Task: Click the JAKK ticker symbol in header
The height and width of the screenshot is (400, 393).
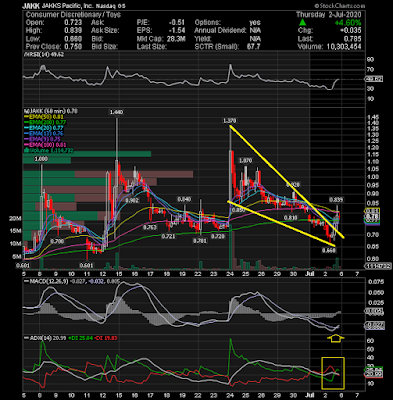Action: pos(30,6)
